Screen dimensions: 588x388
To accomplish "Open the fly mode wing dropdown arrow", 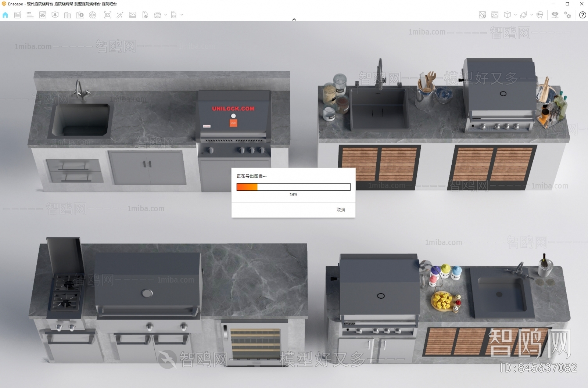I will (x=531, y=15).
